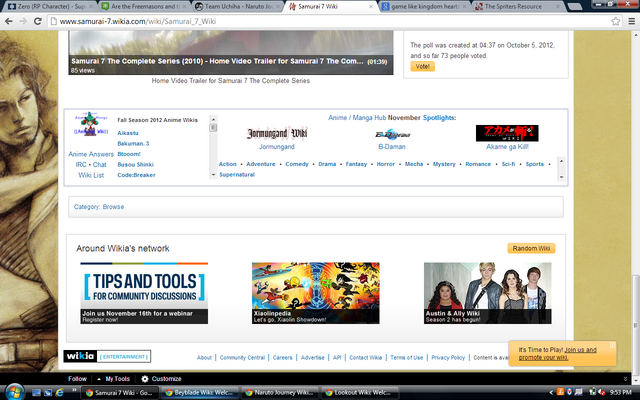This screenshot has width=640, height=400.
Task: Select the Comedy genre link
Action: tap(297, 164)
